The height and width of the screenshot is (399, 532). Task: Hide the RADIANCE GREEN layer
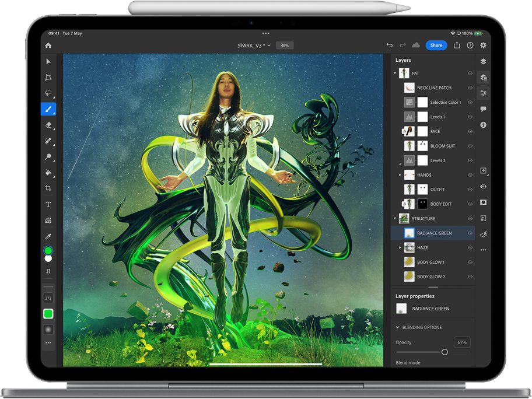coord(470,233)
